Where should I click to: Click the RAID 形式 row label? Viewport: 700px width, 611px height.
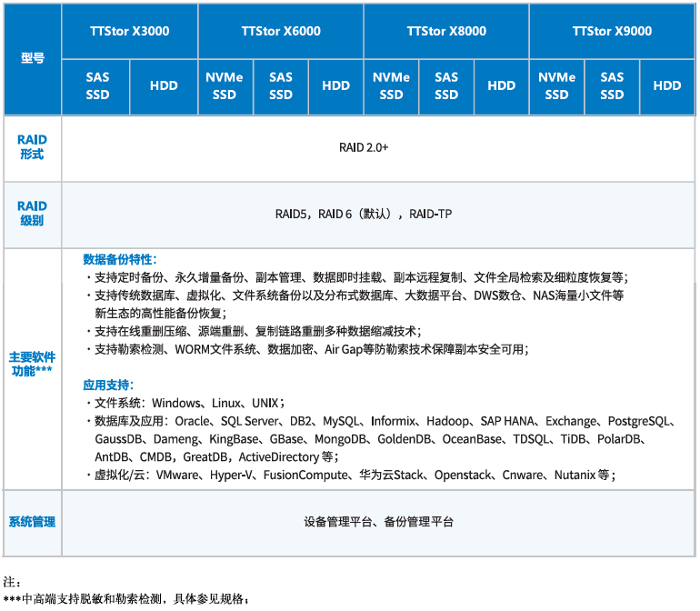tap(32, 147)
